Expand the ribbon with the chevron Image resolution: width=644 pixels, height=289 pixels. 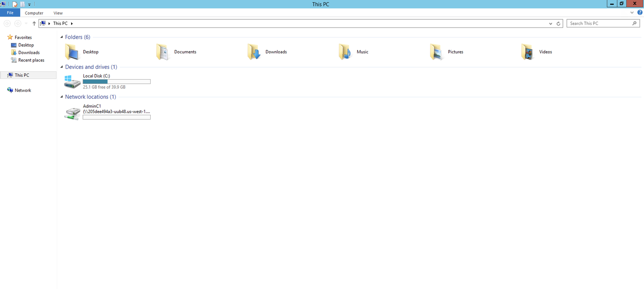pos(632,13)
